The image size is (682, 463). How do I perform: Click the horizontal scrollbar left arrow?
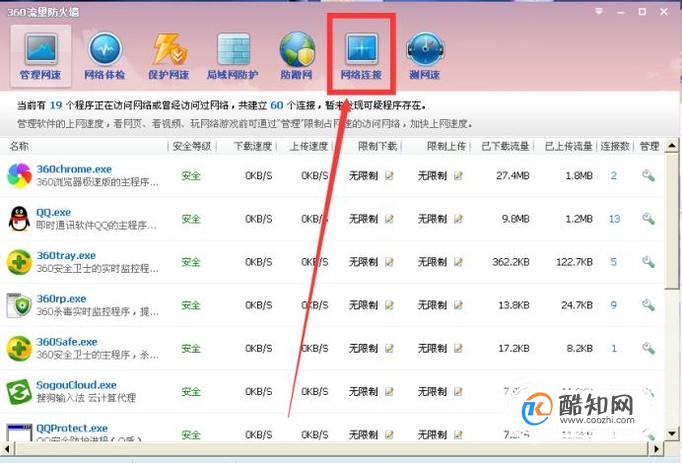[x=7, y=448]
